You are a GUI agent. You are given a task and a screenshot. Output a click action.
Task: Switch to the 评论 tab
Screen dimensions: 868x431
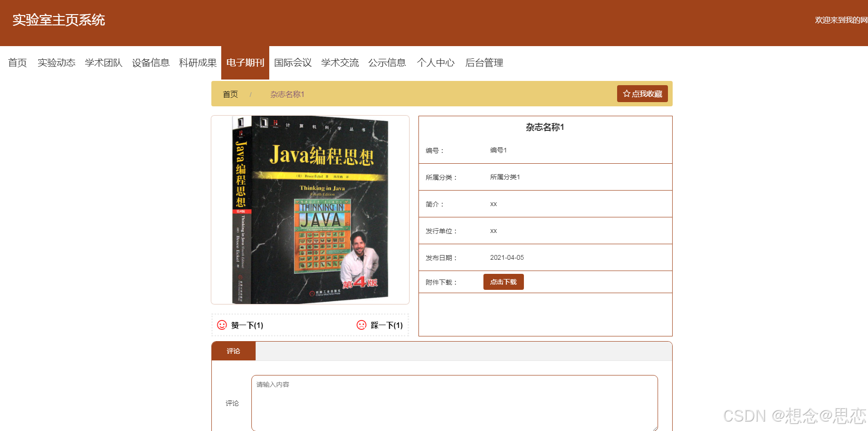coord(233,351)
